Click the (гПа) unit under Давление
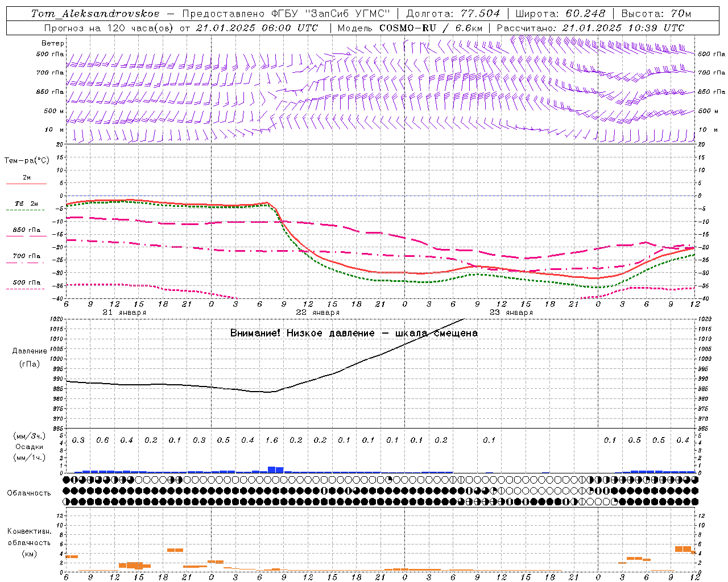This screenshot has height=582, width=728. click(x=30, y=364)
